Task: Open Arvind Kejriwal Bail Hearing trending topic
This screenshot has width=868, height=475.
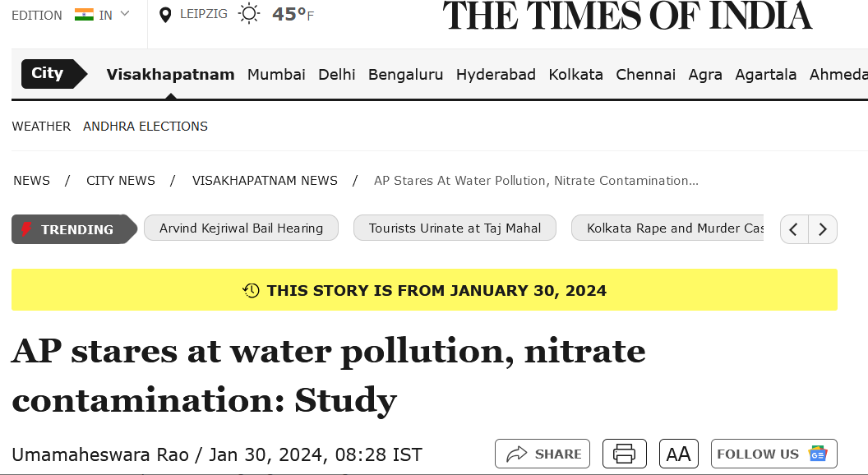Action: coord(241,228)
